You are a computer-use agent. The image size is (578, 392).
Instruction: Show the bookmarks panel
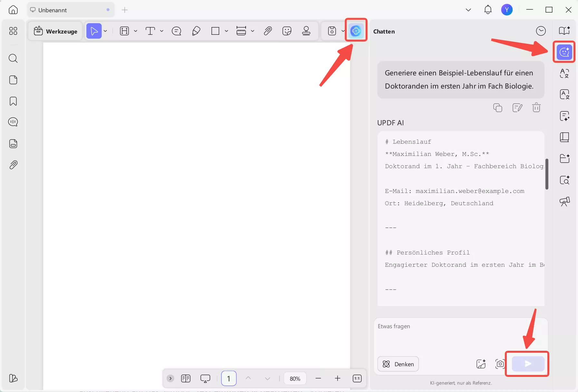[13, 101]
